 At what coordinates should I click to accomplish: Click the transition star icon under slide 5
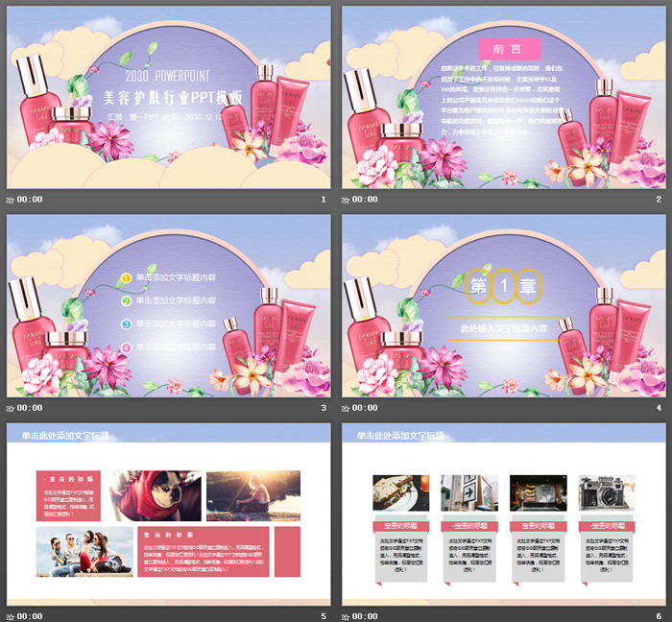[x=11, y=615]
